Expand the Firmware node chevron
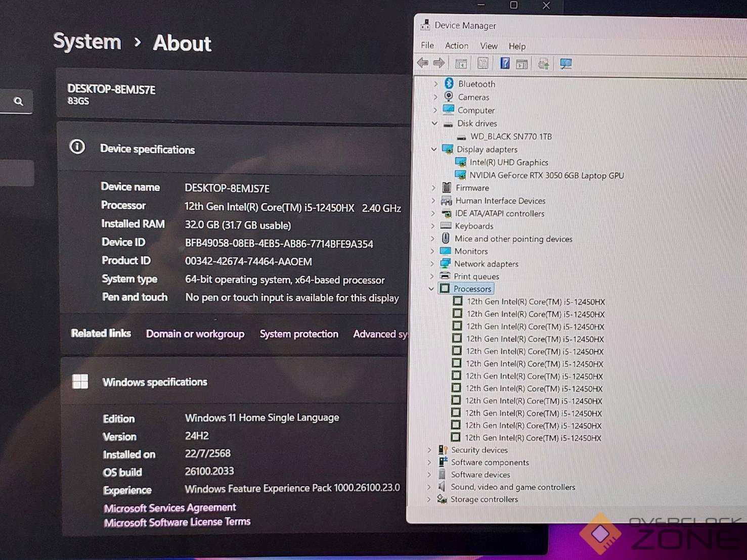747x560 pixels. pos(433,188)
